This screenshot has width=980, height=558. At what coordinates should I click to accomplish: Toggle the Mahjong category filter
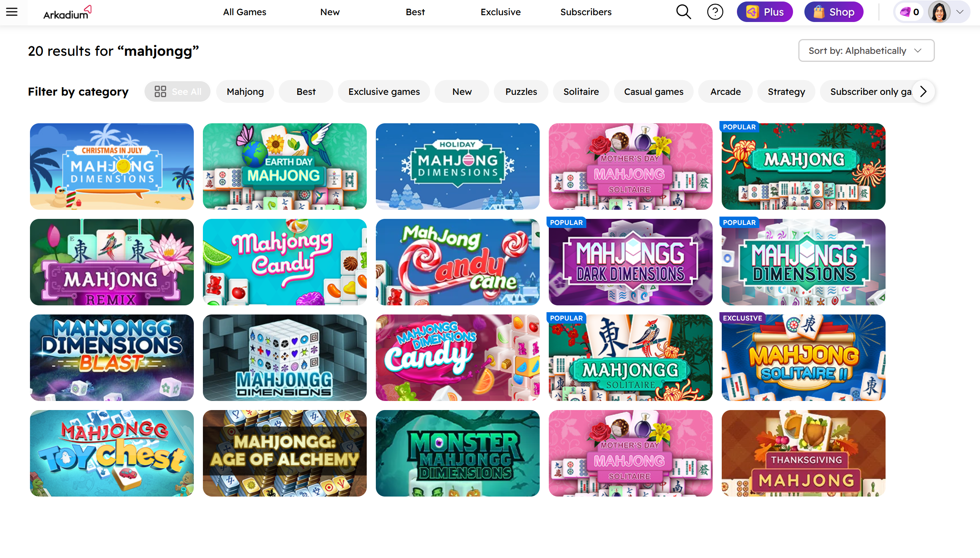(x=245, y=91)
